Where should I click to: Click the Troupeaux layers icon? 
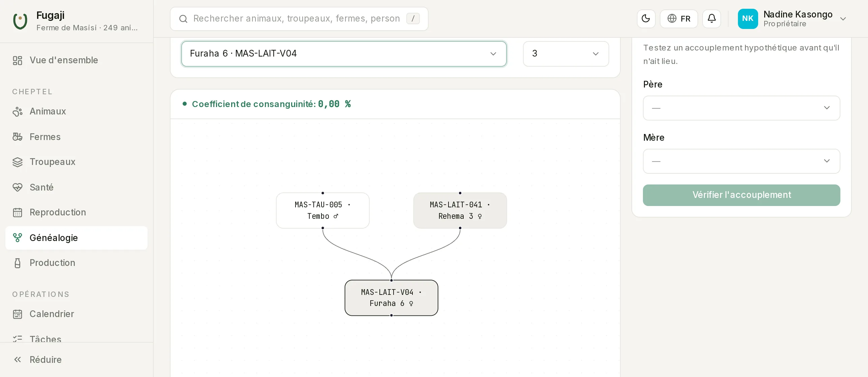[18, 162]
